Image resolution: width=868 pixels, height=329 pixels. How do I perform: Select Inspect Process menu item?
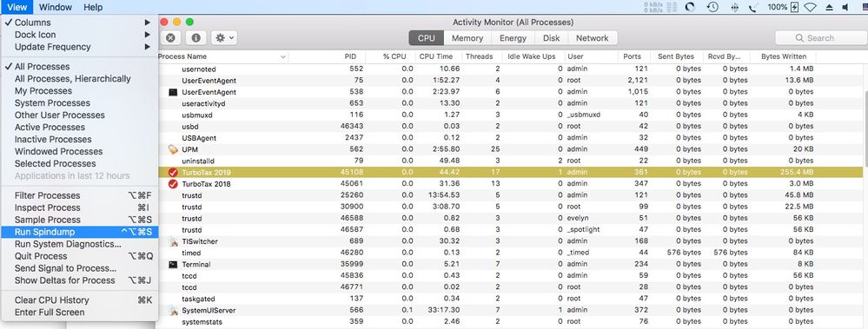point(79,208)
